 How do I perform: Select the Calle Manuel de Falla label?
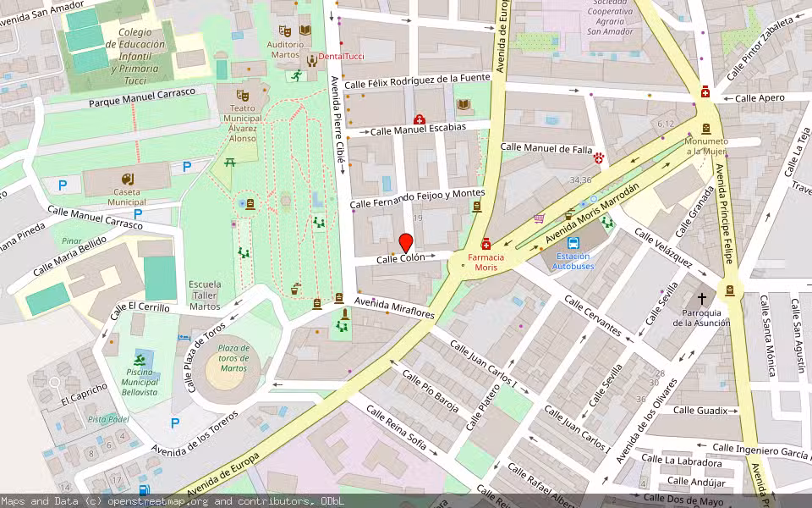pos(546,148)
